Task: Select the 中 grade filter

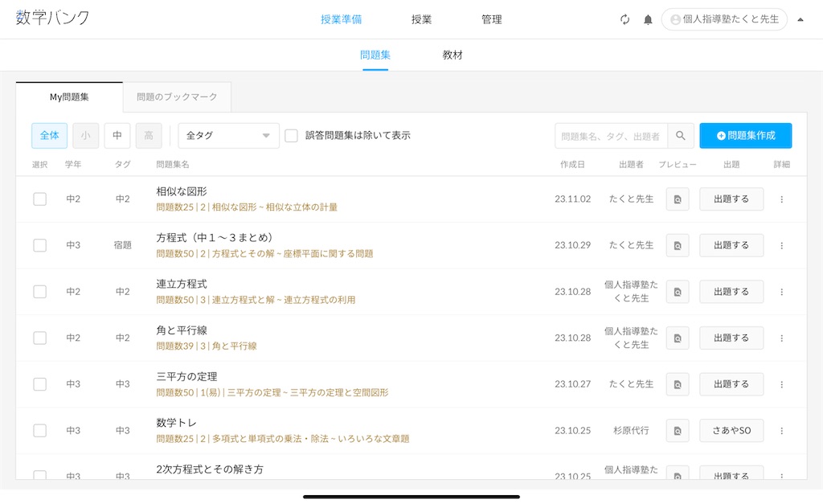Action: click(x=117, y=136)
